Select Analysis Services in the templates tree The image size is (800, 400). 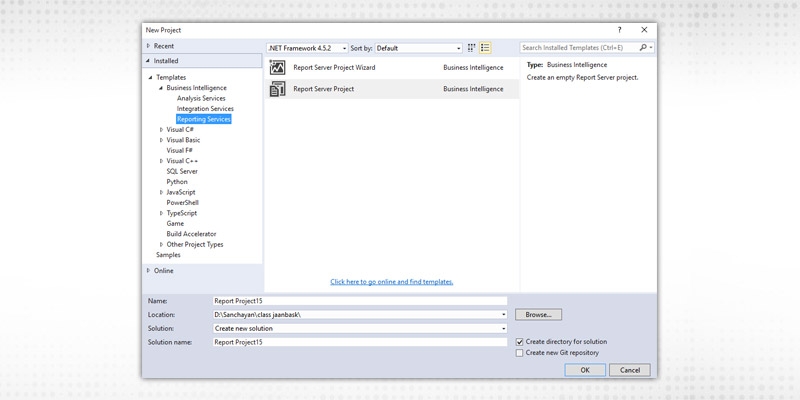point(201,98)
